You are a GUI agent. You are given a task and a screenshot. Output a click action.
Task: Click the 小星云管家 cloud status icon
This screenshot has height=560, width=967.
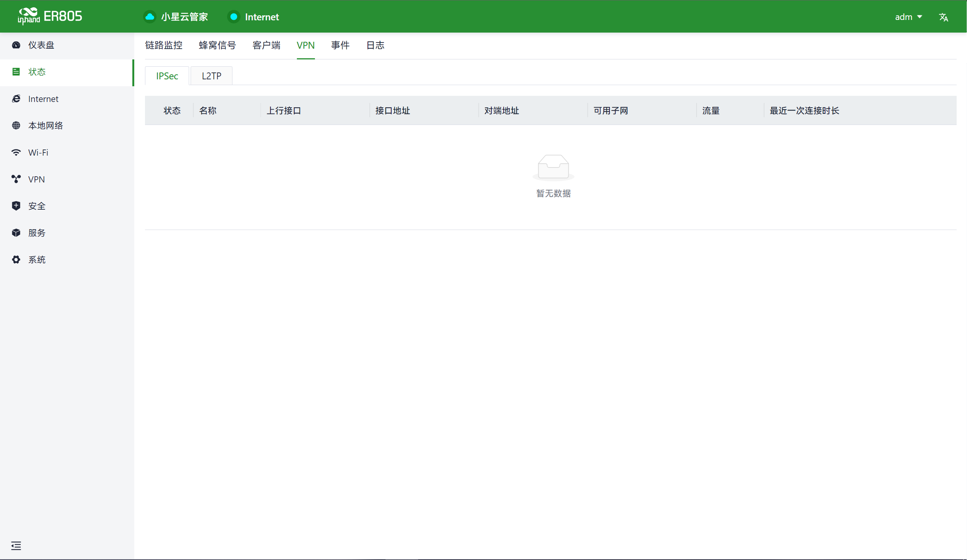click(150, 17)
